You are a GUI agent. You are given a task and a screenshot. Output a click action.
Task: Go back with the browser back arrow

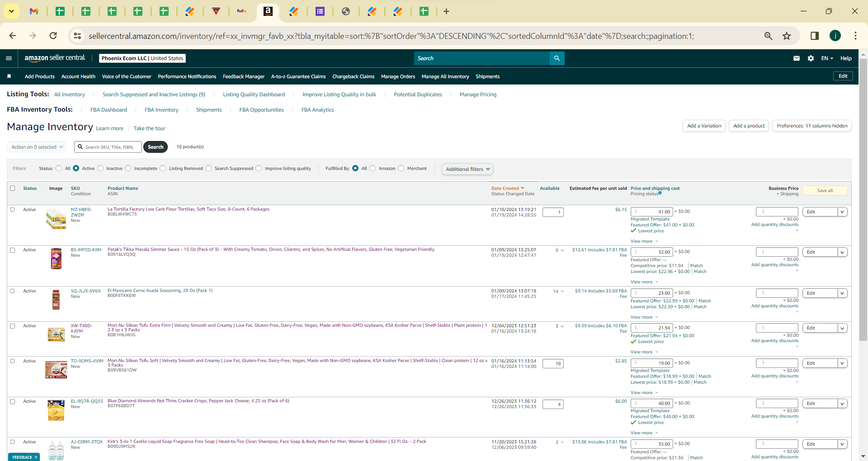point(13,36)
